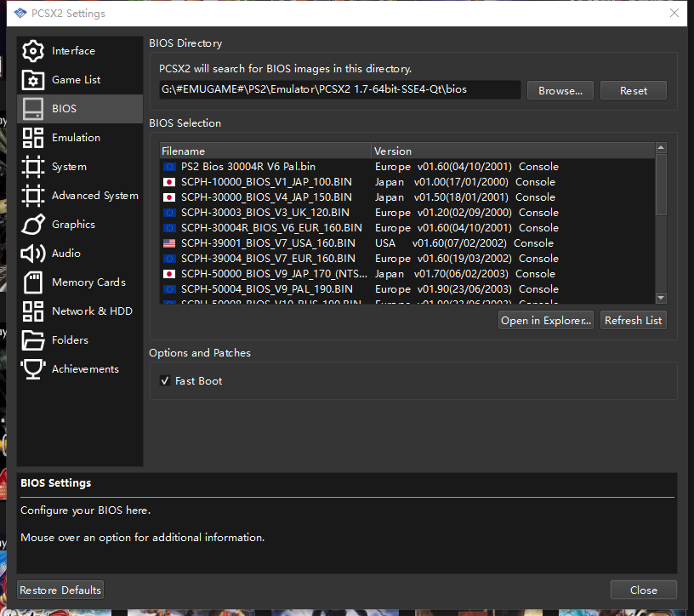Click the Network & HDD grid icon
694x616 pixels.
pyautogui.click(x=33, y=311)
